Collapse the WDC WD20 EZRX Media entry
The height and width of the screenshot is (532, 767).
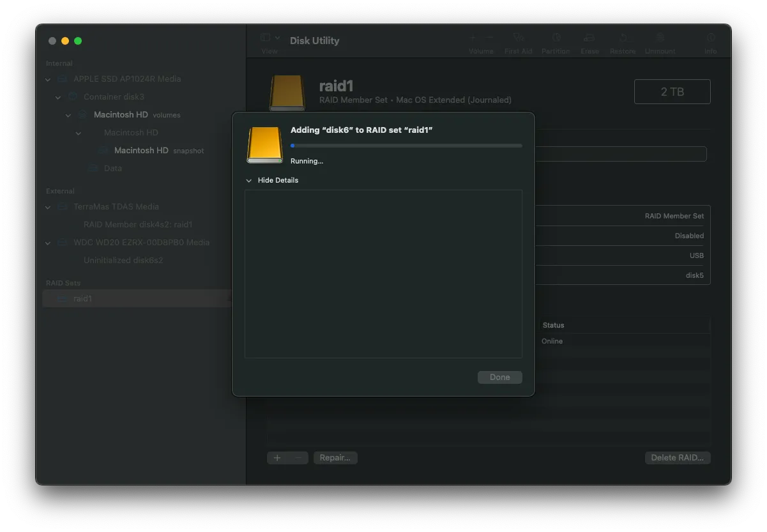(x=48, y=243)
